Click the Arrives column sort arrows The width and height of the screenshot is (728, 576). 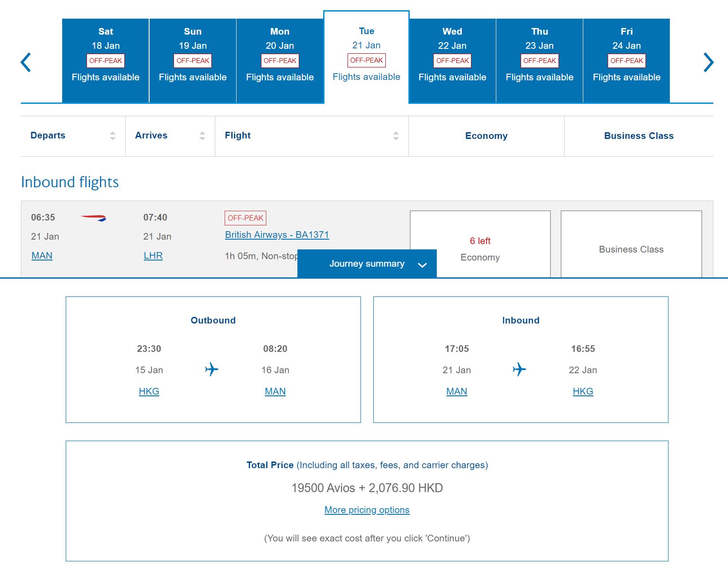(202, 136)
